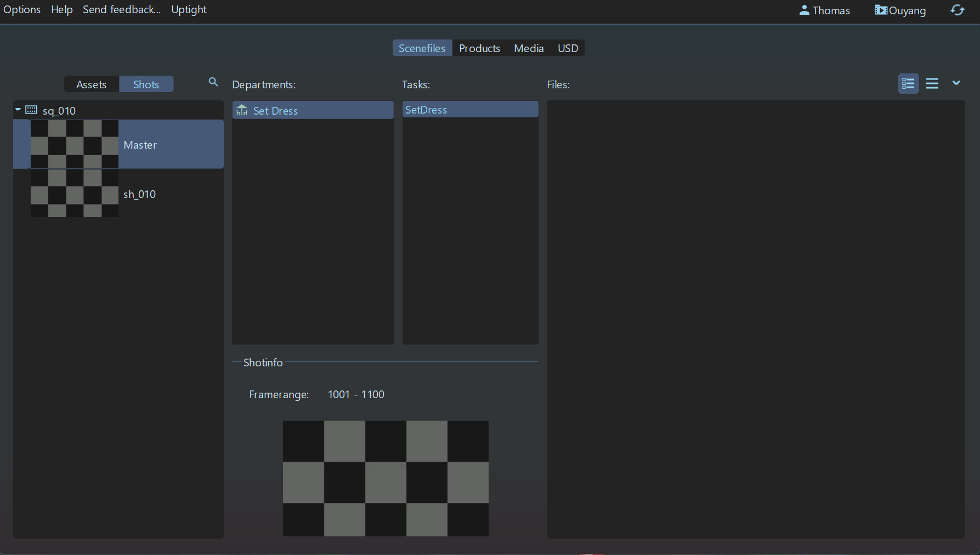Click the Ouyang project icon
Screen dimensions: 980x555
pos(881,10)
